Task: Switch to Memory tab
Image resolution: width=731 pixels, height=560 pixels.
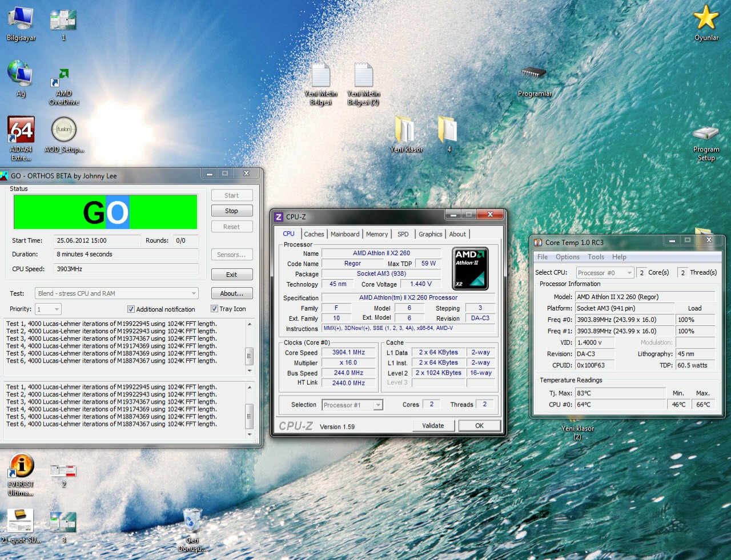Action: (x=377, y=234)
